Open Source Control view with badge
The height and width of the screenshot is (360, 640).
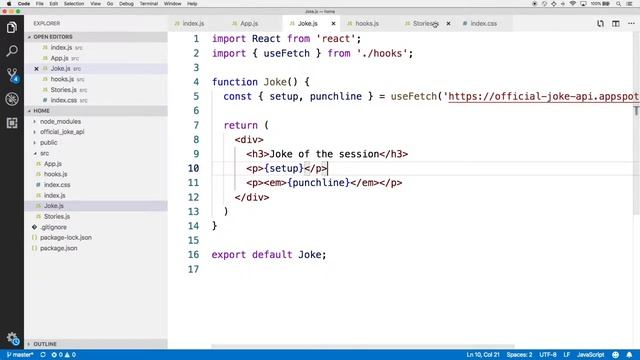coord(12,75)
